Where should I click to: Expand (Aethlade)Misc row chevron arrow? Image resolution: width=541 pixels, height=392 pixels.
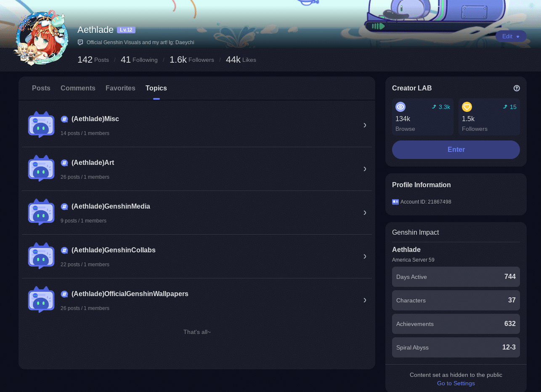coord(365,125)
